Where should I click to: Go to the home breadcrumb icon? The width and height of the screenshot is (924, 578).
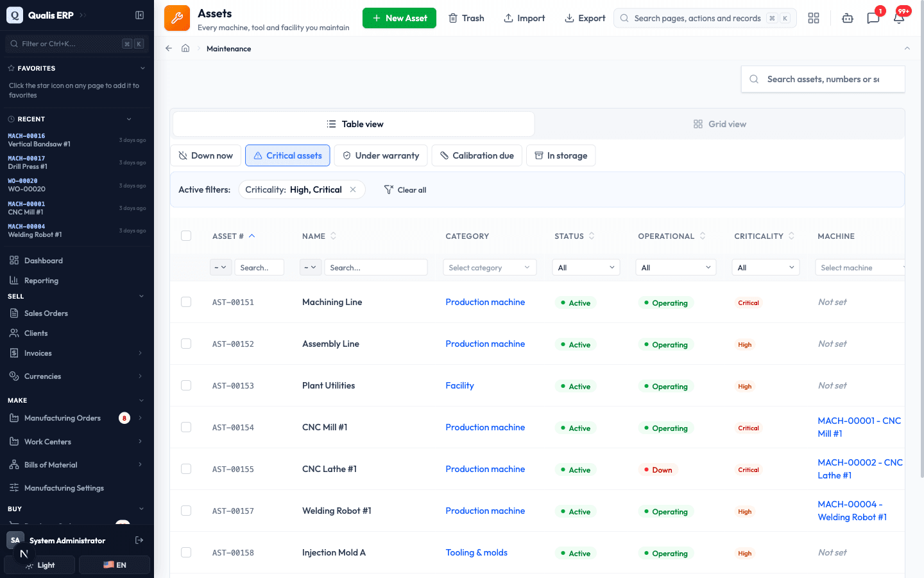click(x=185, y=48)
